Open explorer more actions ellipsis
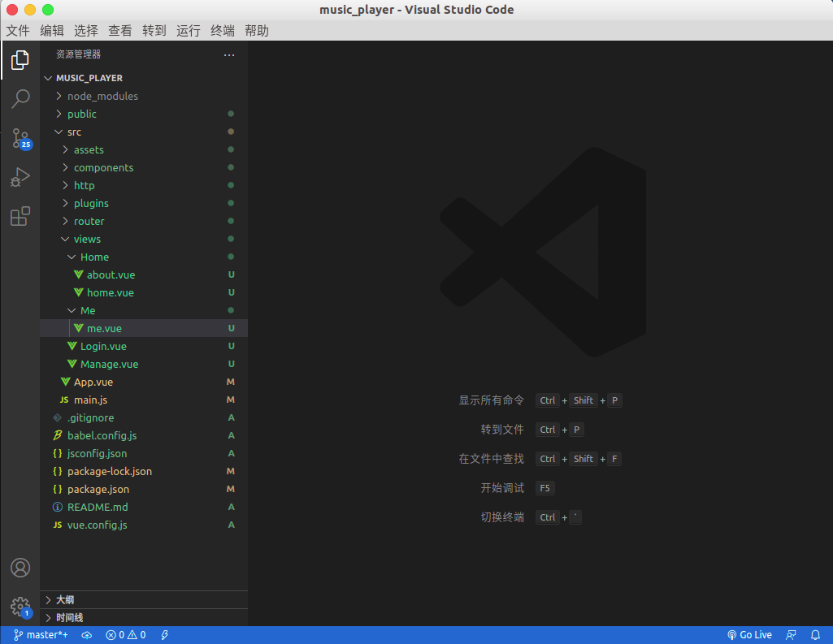The width and height of the screenshot is (833, 644). click(229, 54)
